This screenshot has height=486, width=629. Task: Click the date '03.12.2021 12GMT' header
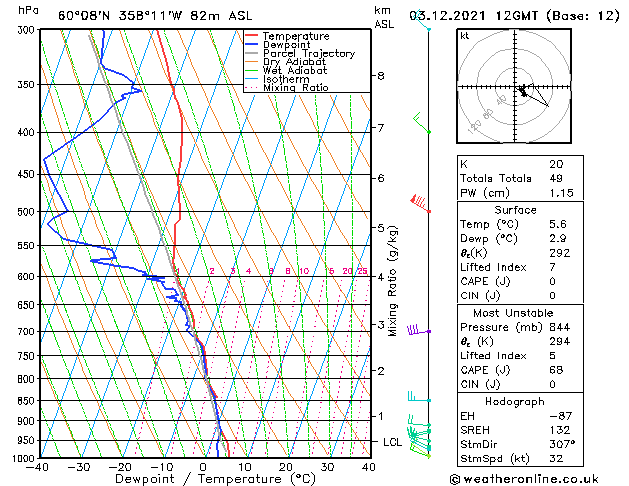(x=474, y=16)
